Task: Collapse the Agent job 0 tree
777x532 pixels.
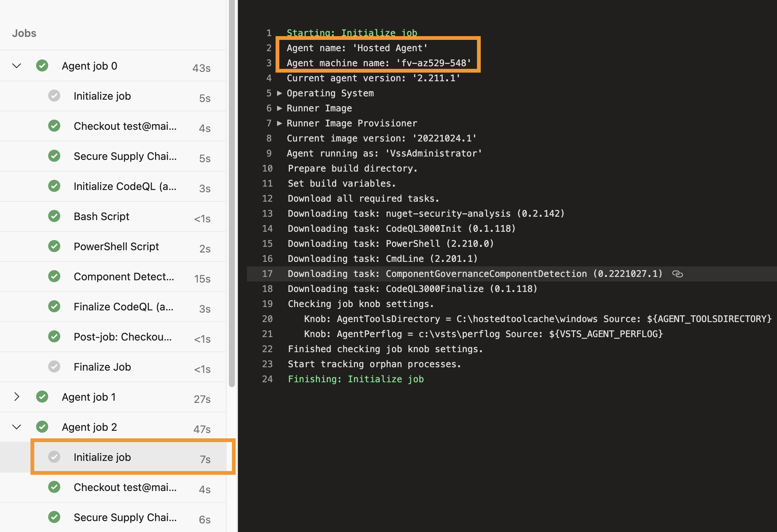Action: pos(16,65)
